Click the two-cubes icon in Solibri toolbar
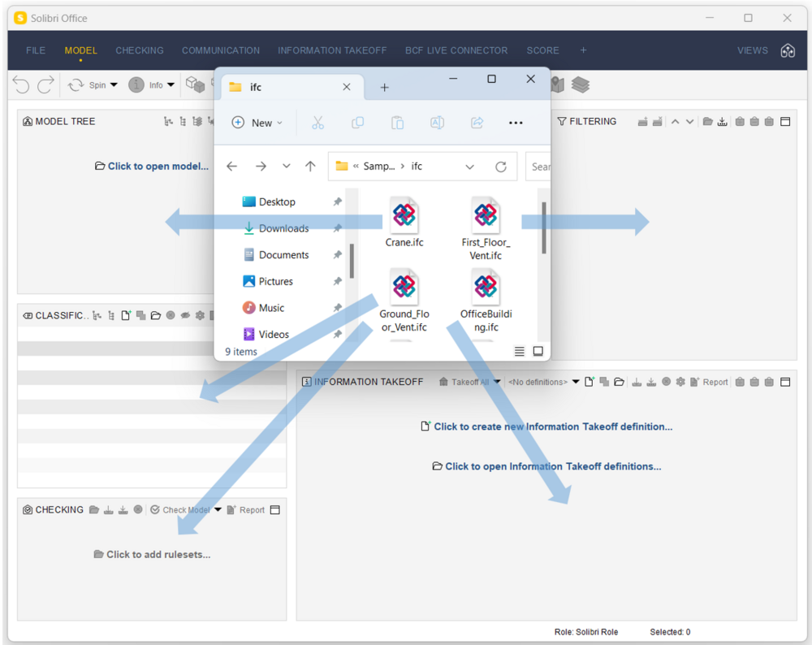The height and width of the screenshot is (645, 812). [x=195, y=84]
